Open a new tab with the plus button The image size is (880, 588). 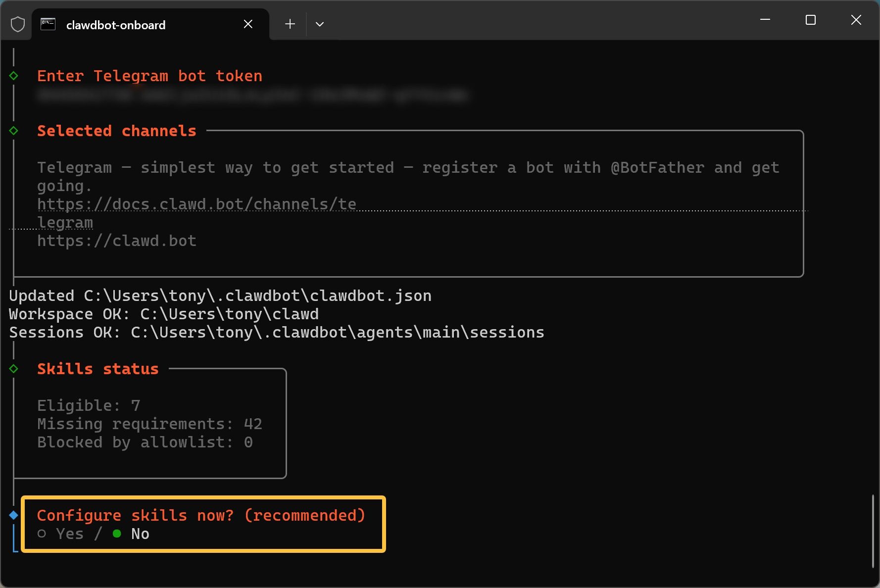pyautogui.click(x=290, y=24)
